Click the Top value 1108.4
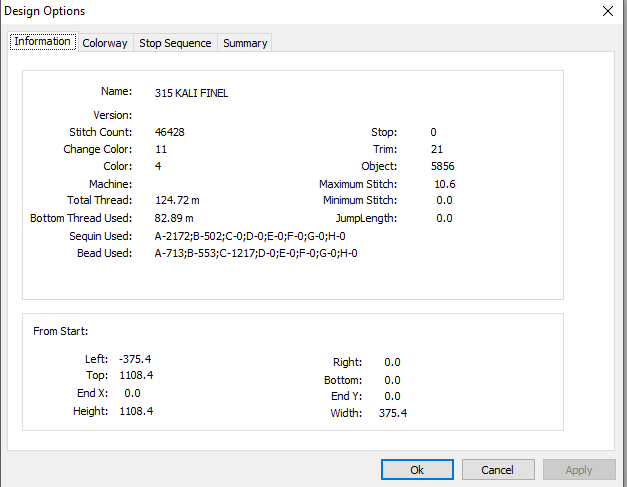 (136, 375)
